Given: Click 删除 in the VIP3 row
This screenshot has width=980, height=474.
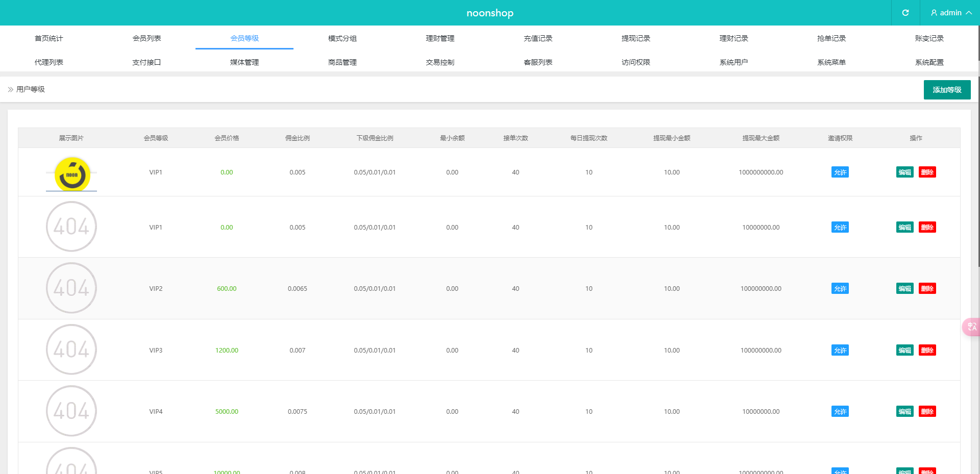Looking at the screenshot, I should pos(927,350).
